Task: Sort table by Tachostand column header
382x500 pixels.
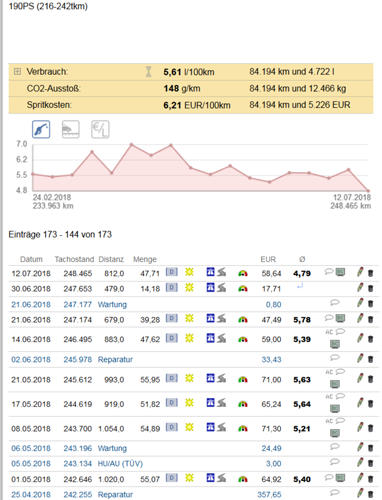Action: [x=74, y=259]
